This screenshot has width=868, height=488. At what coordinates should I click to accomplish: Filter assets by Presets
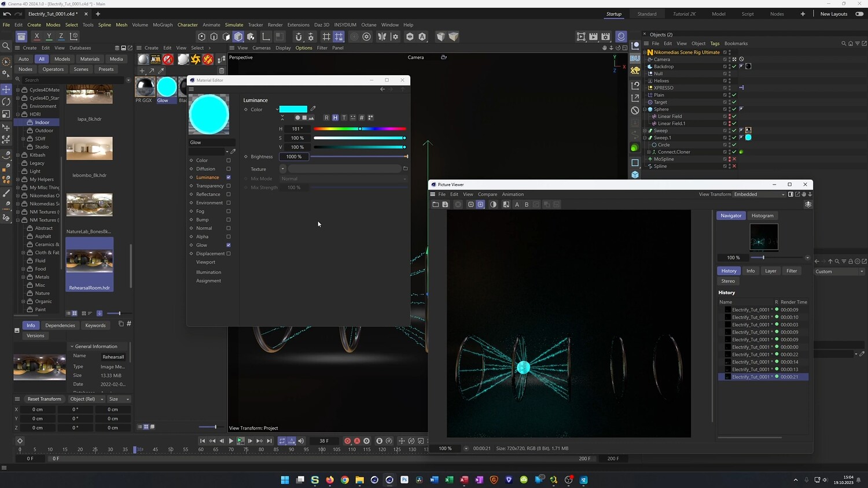pyautogui.click(x=106, y=69)
